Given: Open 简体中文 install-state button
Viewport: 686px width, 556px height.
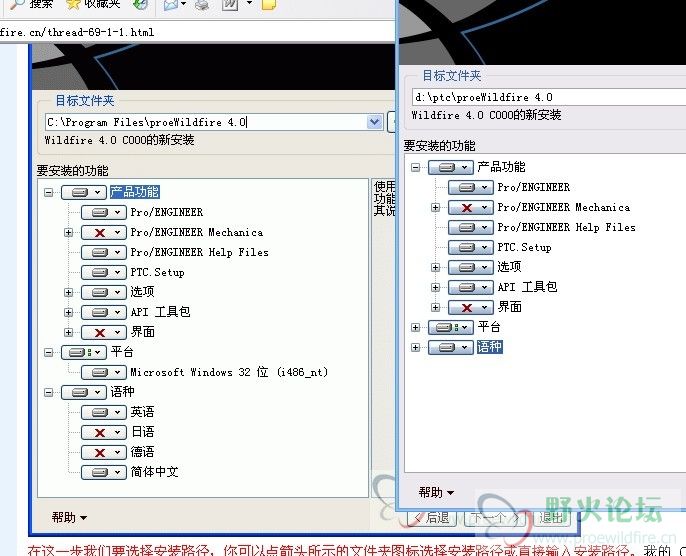Looking at the screenshot, I should click(104, 472).
